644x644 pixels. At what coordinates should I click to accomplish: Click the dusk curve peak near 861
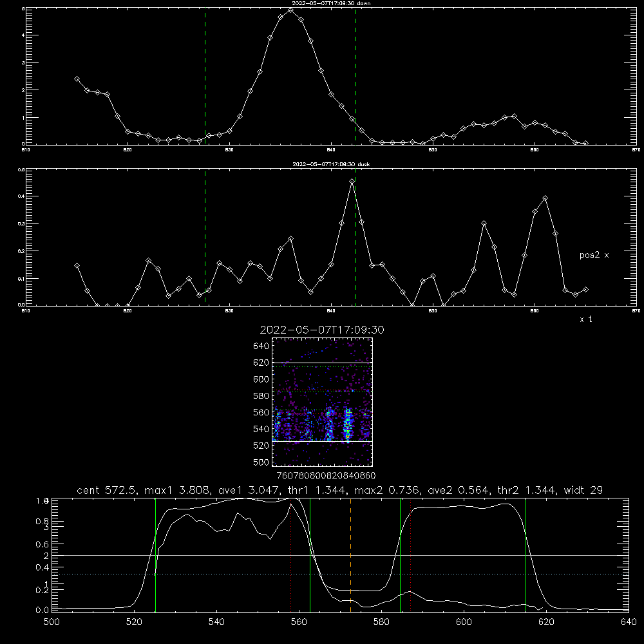point(545,198)
